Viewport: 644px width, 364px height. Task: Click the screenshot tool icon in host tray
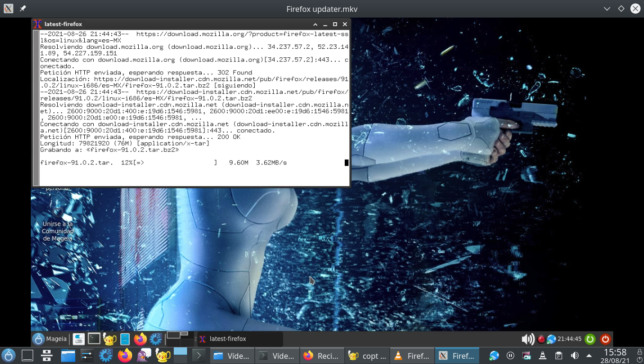pyautogui.click(x=527, y=355)
